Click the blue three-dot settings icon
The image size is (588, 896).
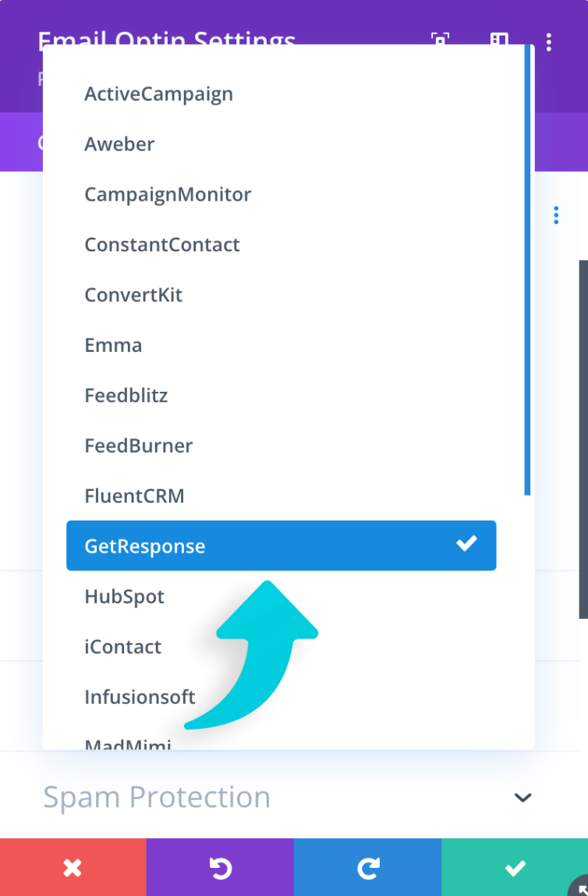[x=556, y=215]
